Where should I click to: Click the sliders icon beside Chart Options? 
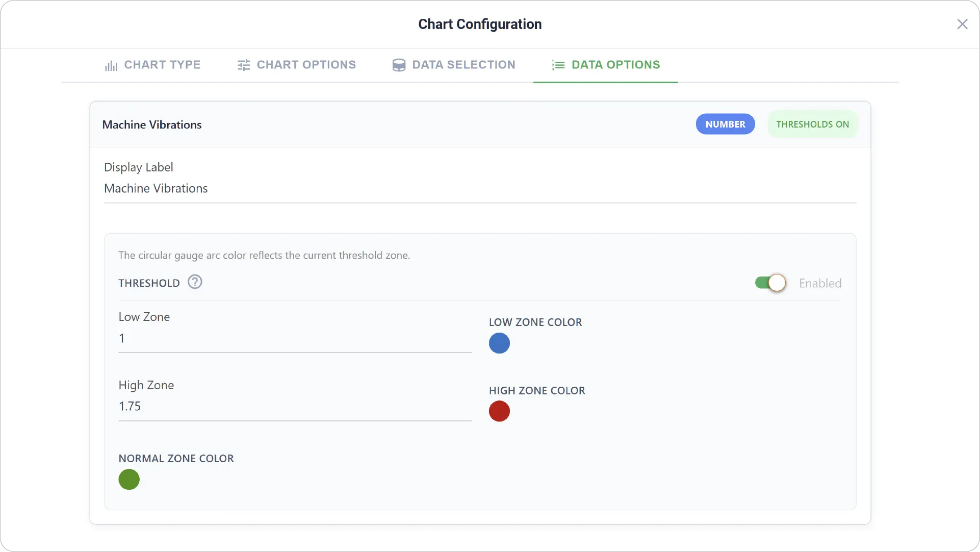click(244, 65)
